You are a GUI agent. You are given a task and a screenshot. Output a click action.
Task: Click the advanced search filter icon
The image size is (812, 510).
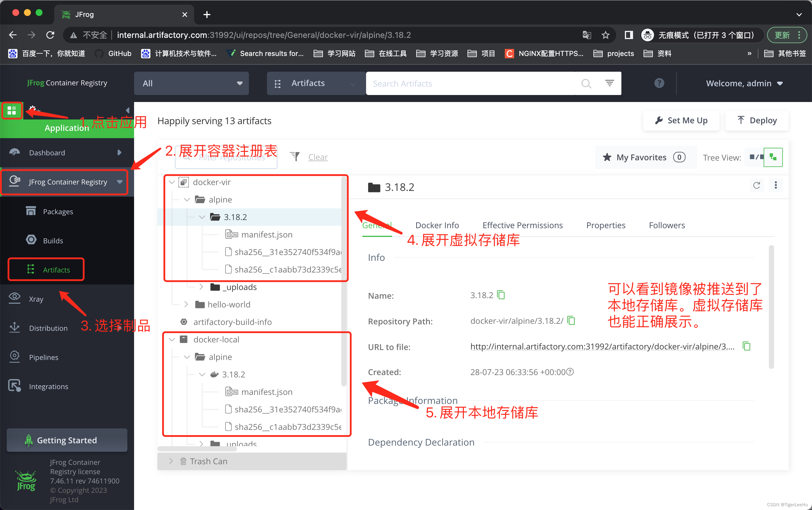[x=609, y=83]
